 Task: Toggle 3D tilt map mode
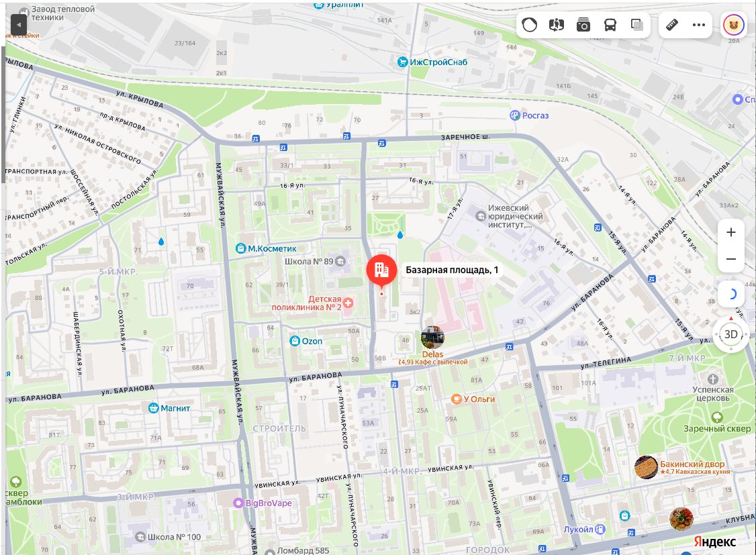pyautogui.click(x=731, y=334)
